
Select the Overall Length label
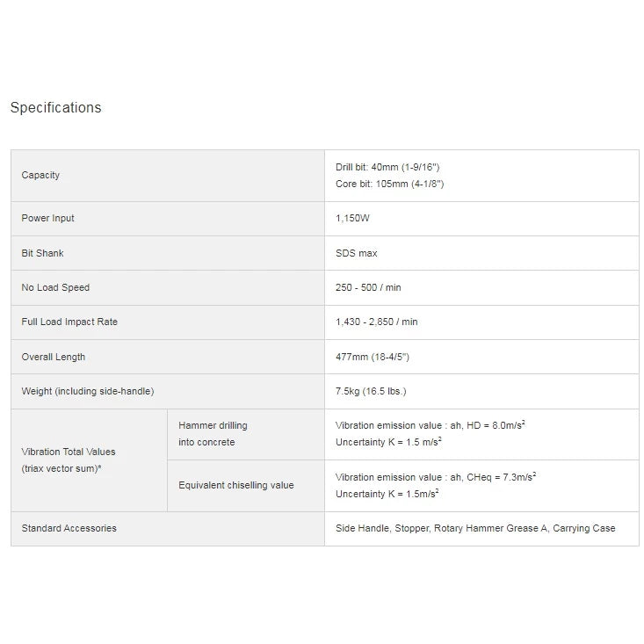(53, 357)
